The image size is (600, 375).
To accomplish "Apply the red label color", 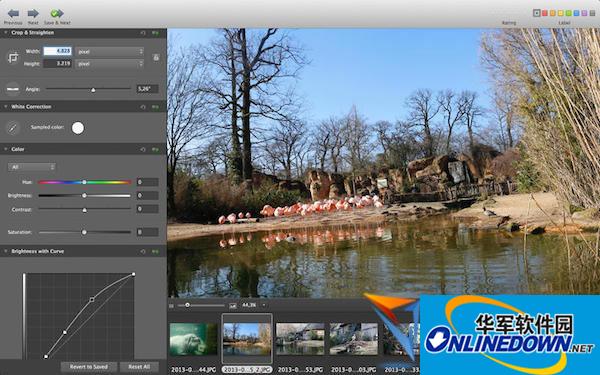I will click(x=545, y=13).
